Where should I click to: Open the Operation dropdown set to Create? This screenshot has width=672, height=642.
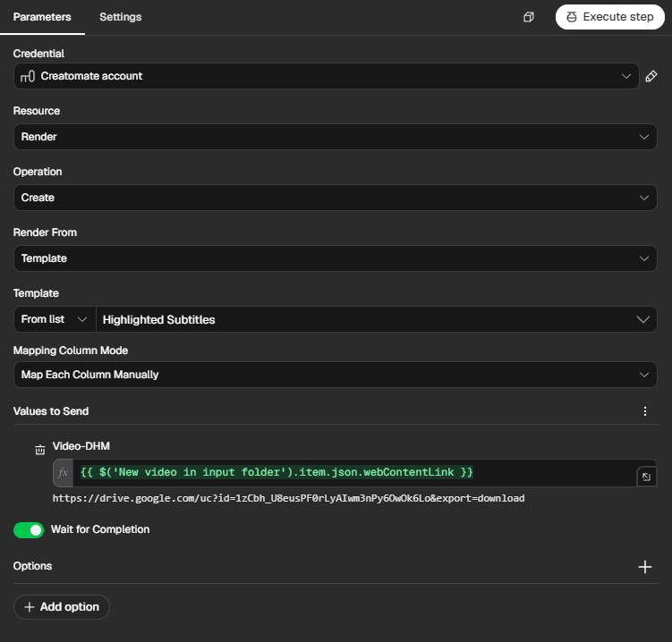336,198
